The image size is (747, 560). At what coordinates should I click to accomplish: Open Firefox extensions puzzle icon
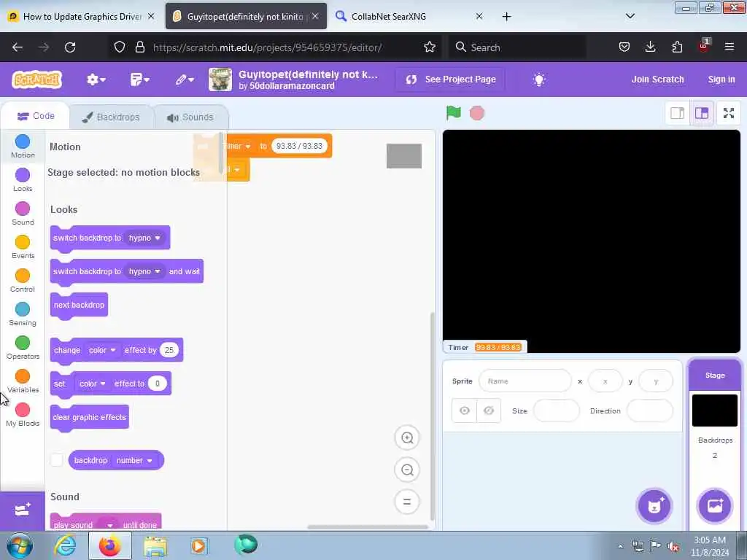(677, 47)
